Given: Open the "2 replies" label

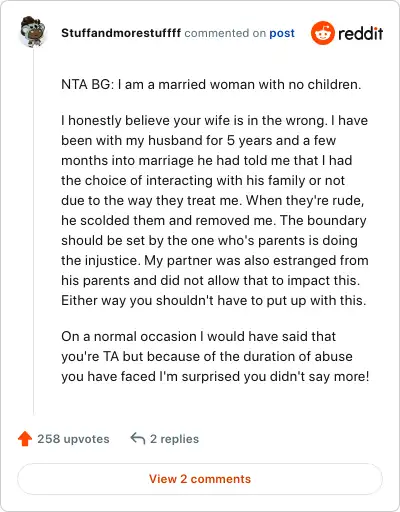Looking at the screenshot, I should tap(174, 439).
